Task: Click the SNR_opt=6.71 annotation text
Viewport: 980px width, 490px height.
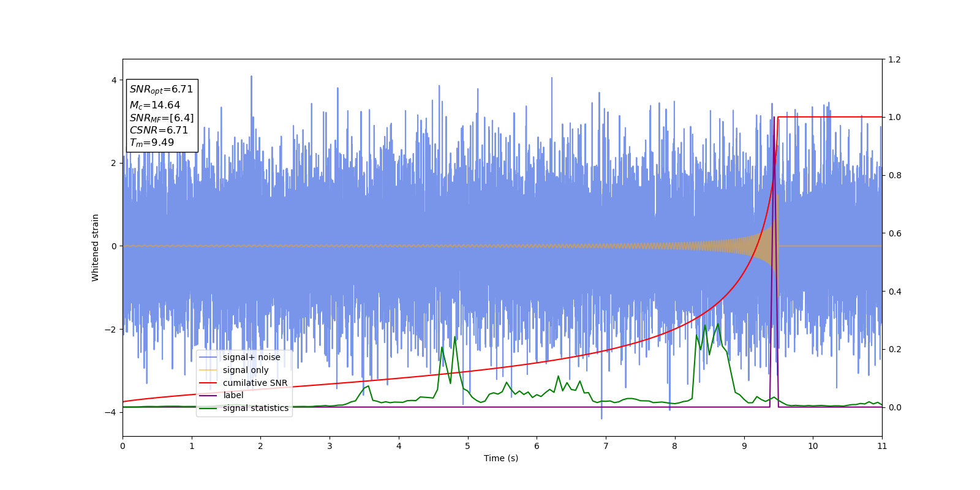Action: pyautogui.click(x=161, y=89)
